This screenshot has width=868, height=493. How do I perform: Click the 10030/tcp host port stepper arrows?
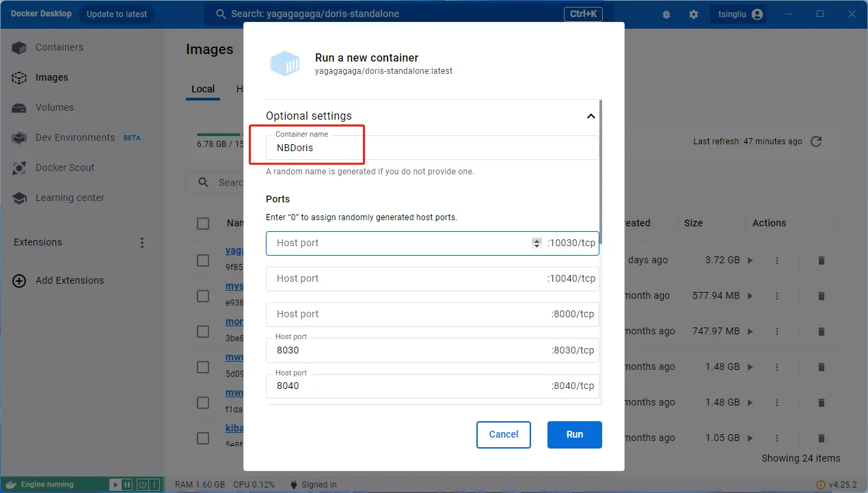[x=537, y=243]
